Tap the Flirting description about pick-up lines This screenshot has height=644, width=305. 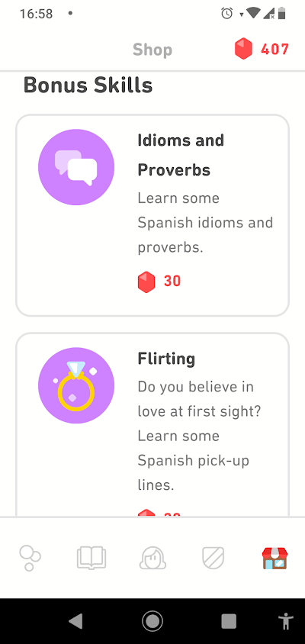pyautogui.click(x=200, y=436)
